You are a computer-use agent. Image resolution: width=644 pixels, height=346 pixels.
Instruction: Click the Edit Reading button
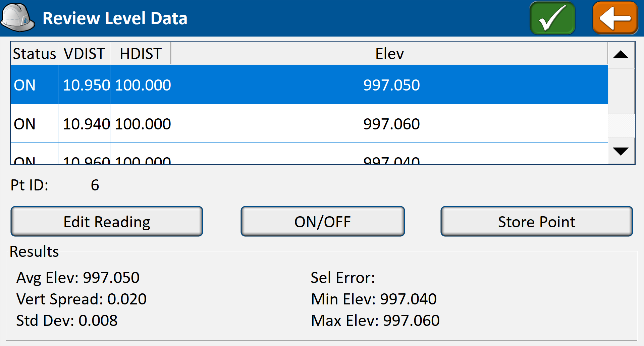(107, 222)
